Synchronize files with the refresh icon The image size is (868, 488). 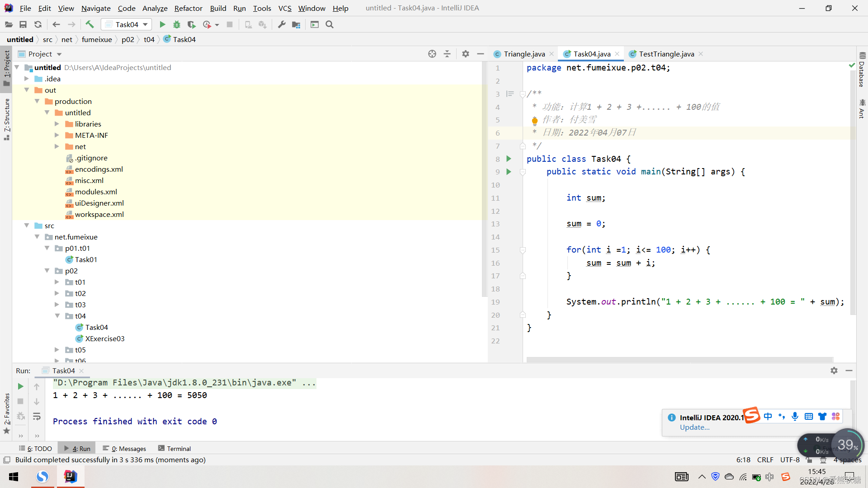(x=38, y=24)
